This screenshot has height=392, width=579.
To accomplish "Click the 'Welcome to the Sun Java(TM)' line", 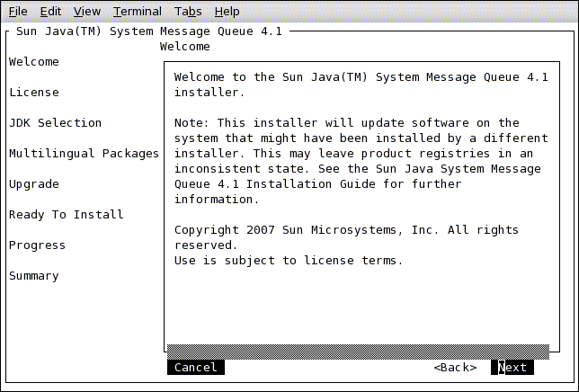I will point(361,77).
